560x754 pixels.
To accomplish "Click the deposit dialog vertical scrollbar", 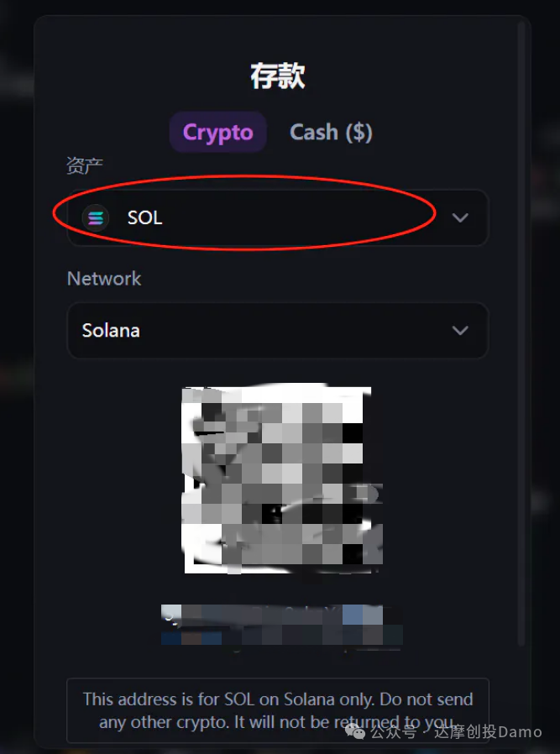I will pos(521,332).
